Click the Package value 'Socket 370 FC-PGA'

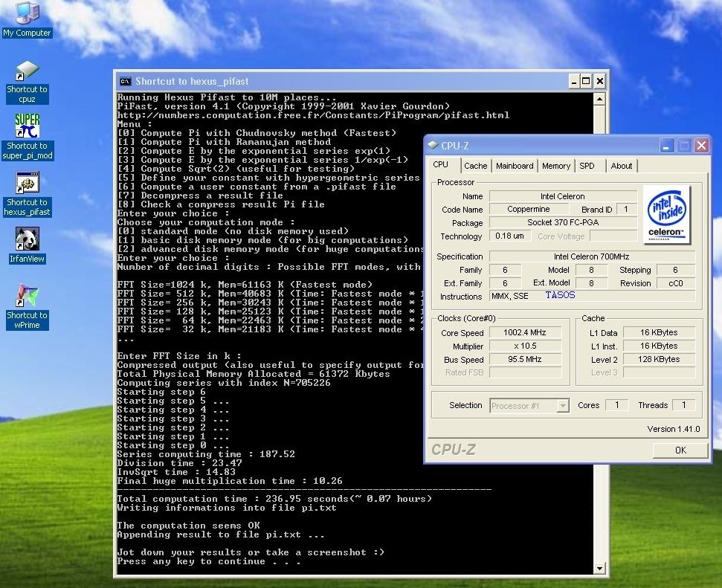(x=563, y=222)
